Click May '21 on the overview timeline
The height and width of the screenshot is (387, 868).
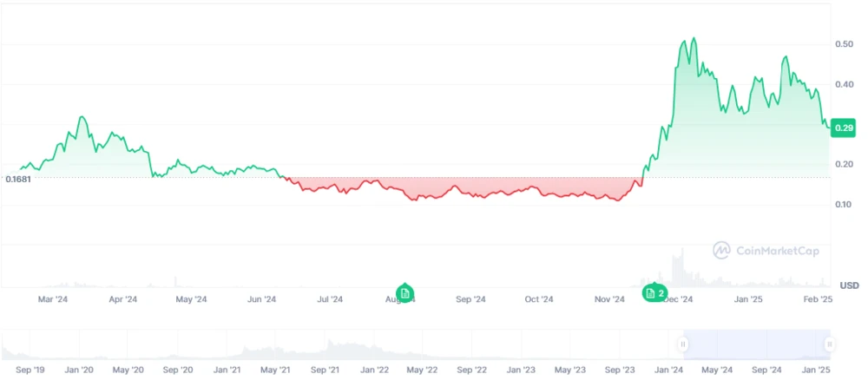coord(278,370)
